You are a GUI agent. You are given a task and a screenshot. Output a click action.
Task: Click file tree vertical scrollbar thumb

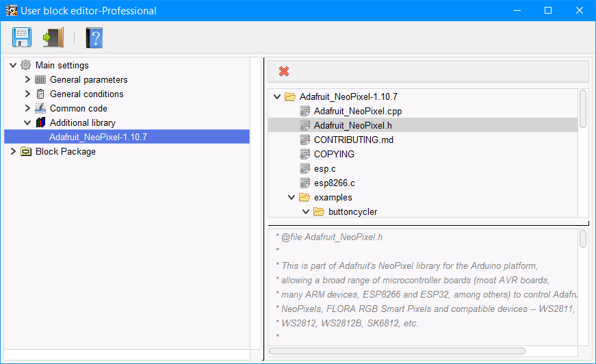[583, 109]
